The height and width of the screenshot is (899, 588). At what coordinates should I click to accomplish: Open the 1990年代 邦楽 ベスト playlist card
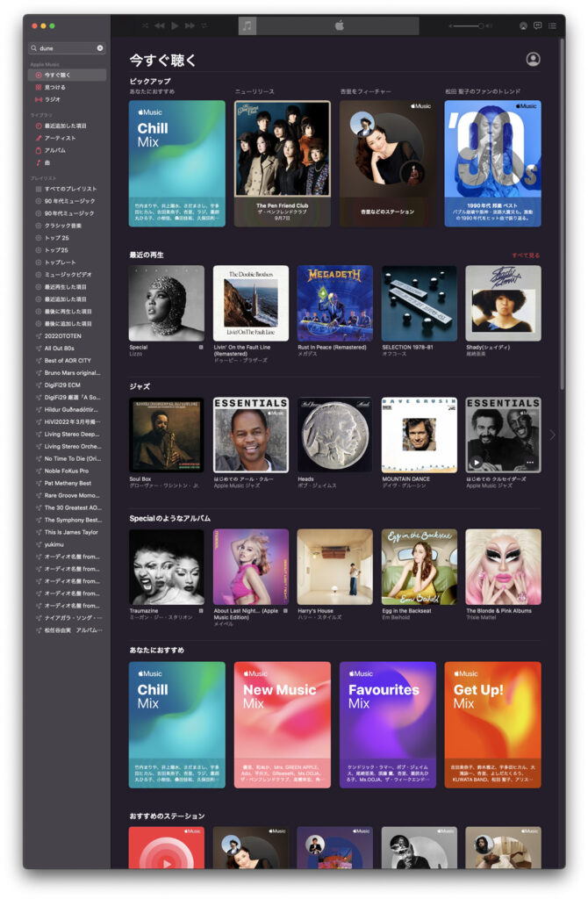click(493, 163)
